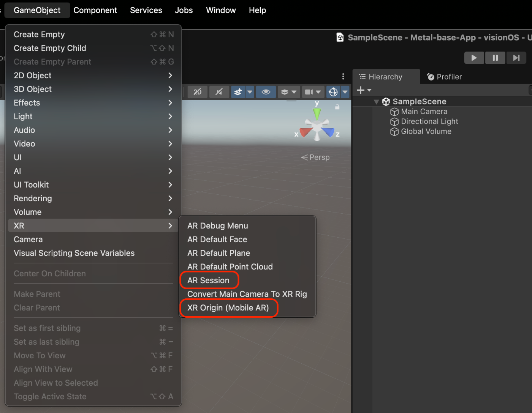Click the blue Z axis cone on gizmo

click(328, 131)
